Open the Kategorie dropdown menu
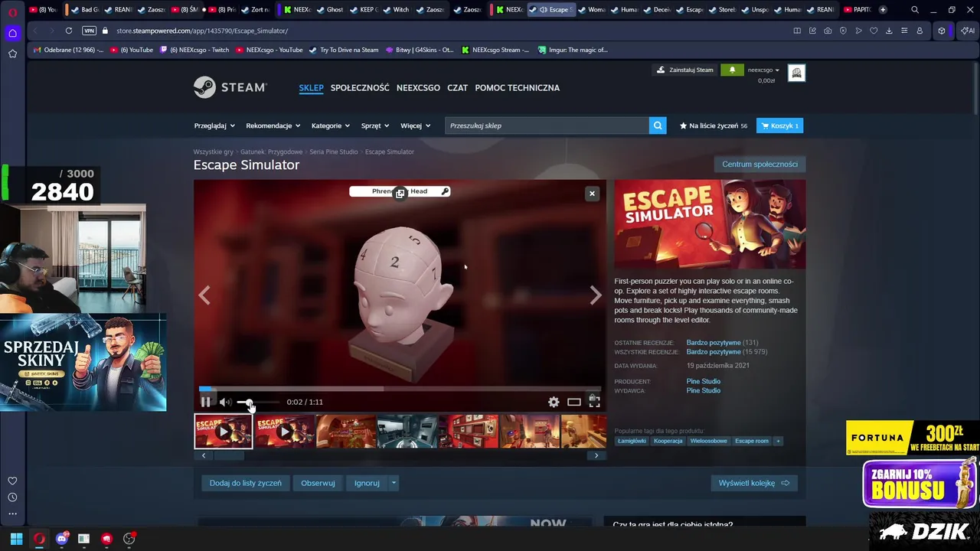This screenshot has width=980, height=551. [331, 126]
